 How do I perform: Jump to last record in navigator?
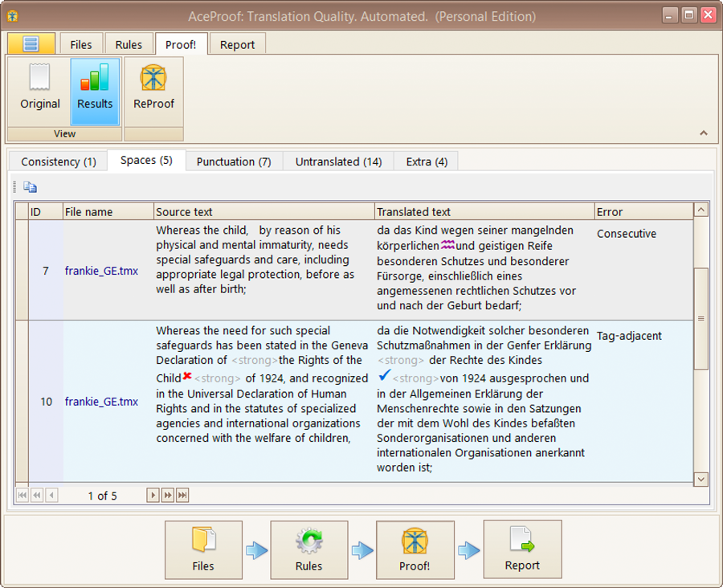[x=182, y=496]
